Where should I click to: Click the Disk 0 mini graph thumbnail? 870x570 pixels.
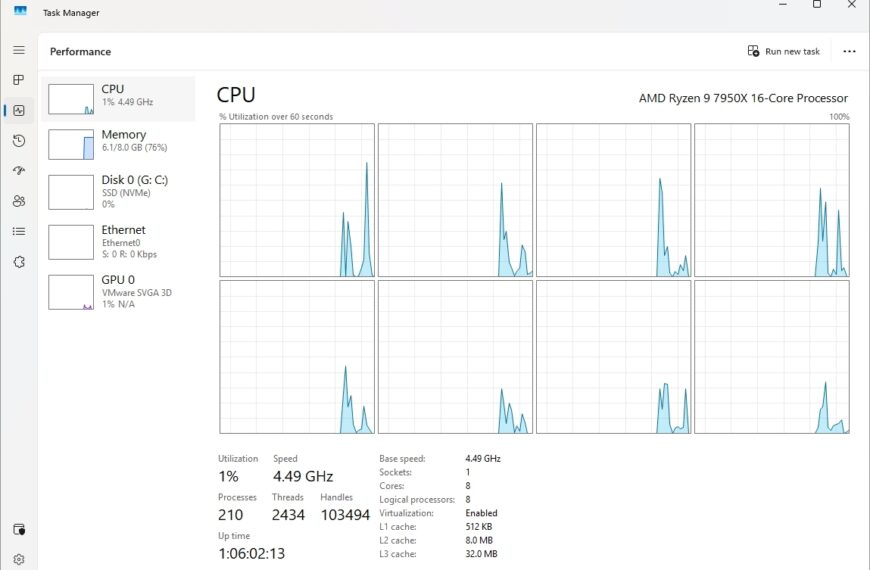[x=71, y=193]
